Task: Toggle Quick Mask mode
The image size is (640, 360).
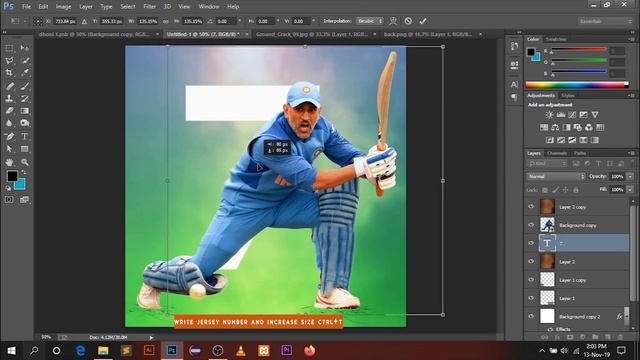Action: [x=9, y=200]
